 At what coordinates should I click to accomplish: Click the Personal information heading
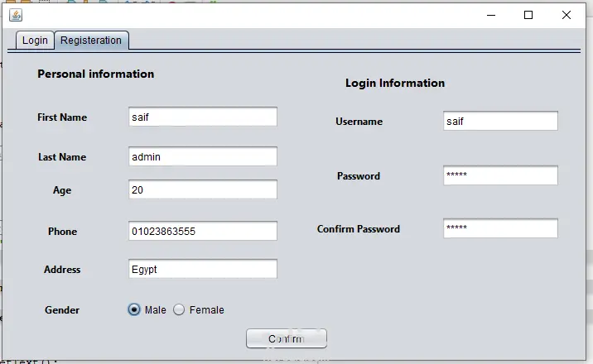tap(96, 74)
